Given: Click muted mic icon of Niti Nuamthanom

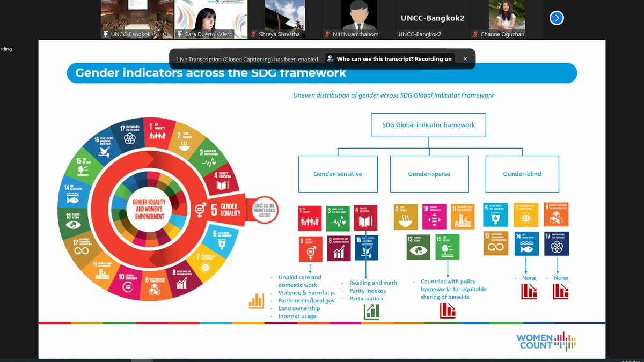Looking at the screenshot, I should 327,34.
